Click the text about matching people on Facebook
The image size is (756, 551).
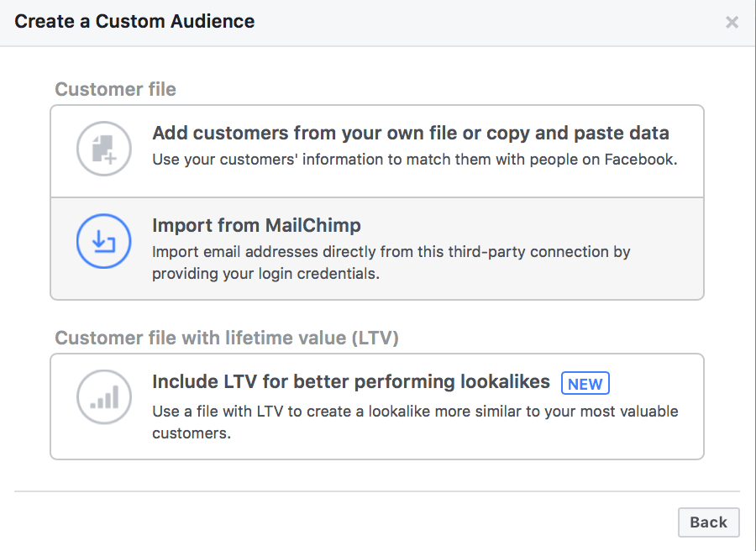pyautogui.click(x=415, y=159)
